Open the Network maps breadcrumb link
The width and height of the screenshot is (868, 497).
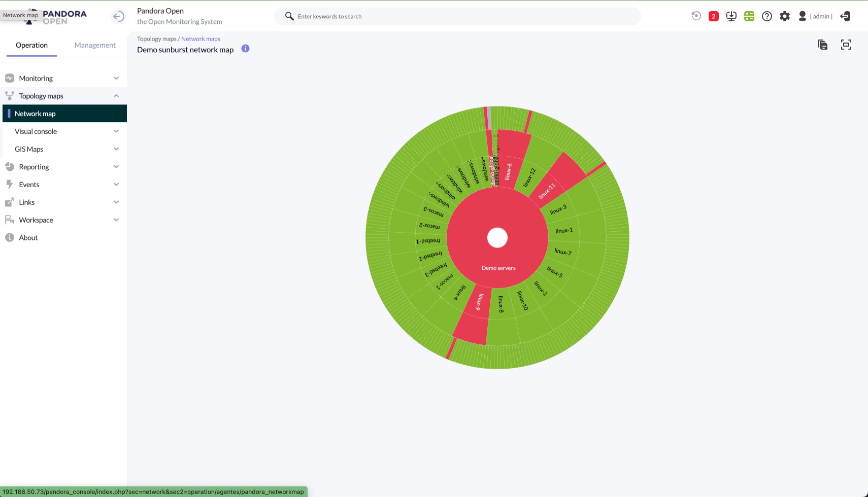(201, 39)
